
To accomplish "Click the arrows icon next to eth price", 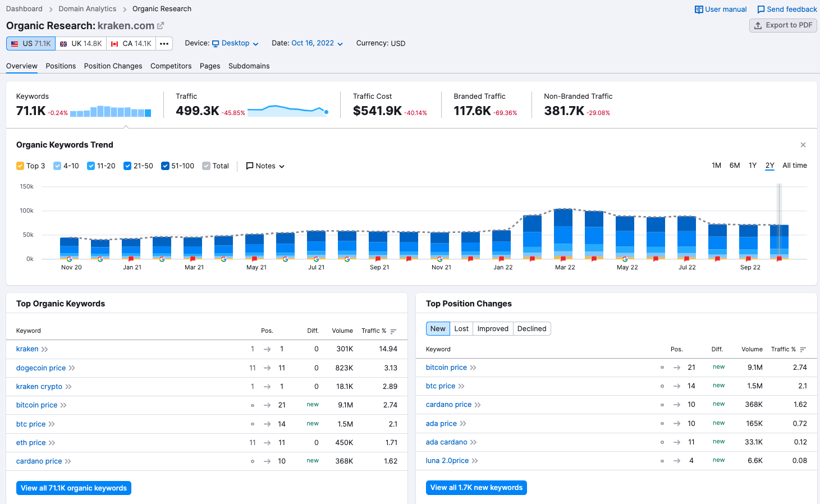I will click(x=52, y=443).
